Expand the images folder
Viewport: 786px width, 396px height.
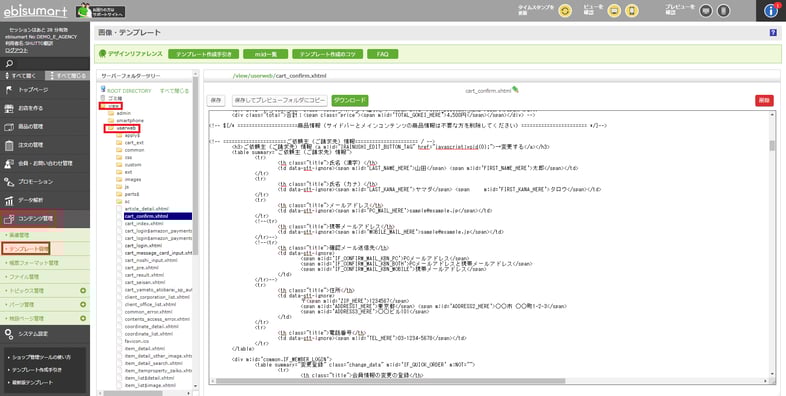tap(133, 179)
